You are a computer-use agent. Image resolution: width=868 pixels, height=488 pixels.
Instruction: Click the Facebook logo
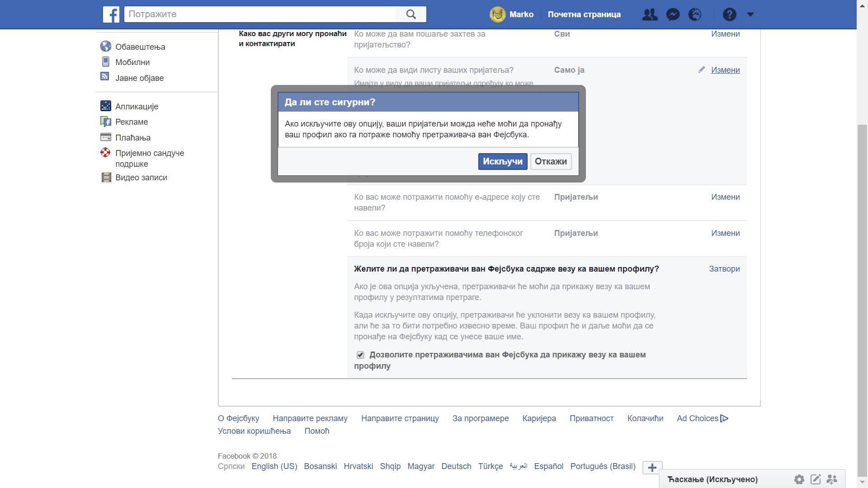(x=111, y=14)
